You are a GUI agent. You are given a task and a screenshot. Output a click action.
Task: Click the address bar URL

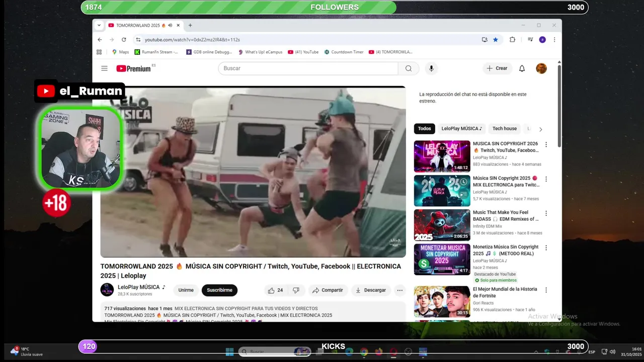pos(192,40)
